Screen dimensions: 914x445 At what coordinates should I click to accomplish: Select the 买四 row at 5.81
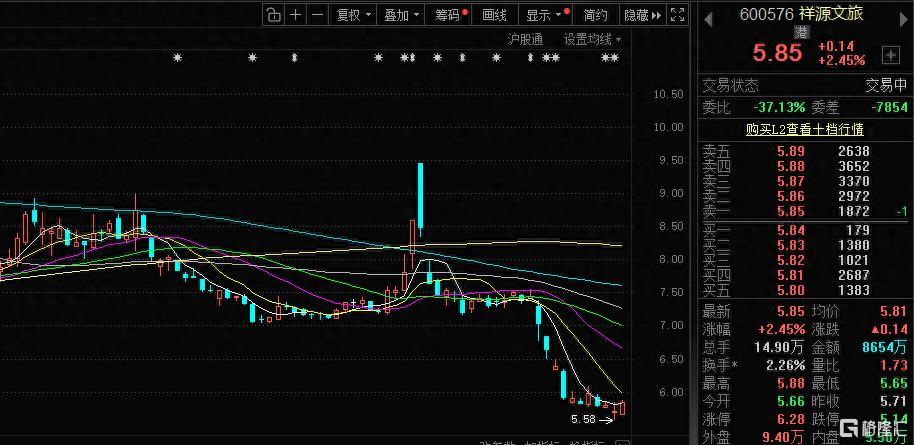click(804, 275)
